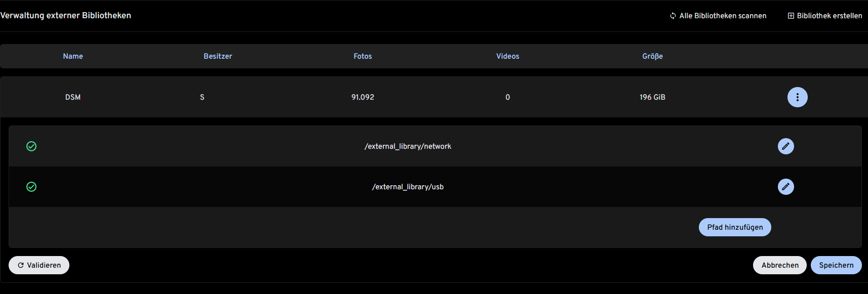Screen dimensions: 868x294
Task: Click the refresh icon in Validieren
Action: 21,265
